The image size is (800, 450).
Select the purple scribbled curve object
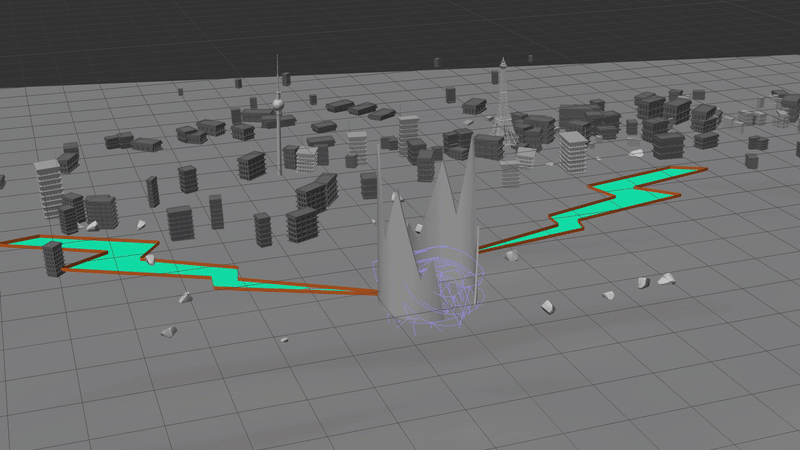(x=429, y=288)
